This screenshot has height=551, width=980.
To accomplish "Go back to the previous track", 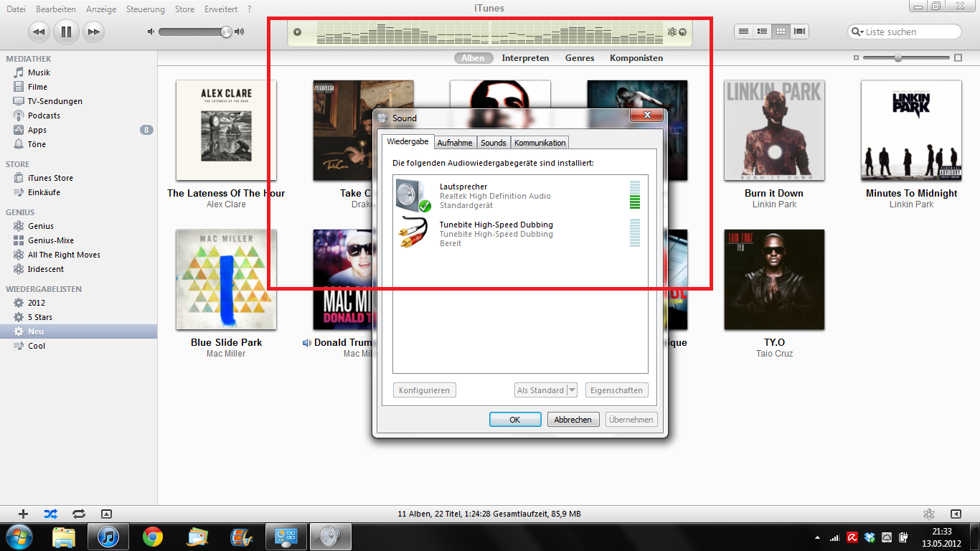I will tap(39, 32).
